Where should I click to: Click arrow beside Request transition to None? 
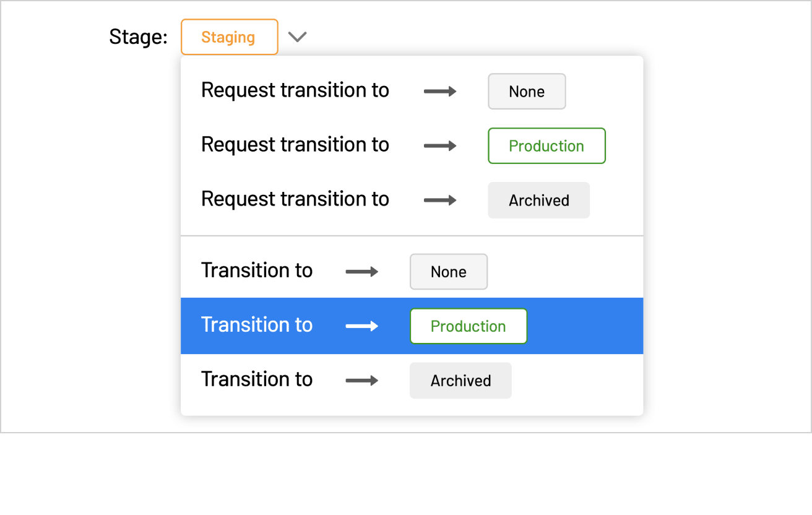[x=440, y=92]
